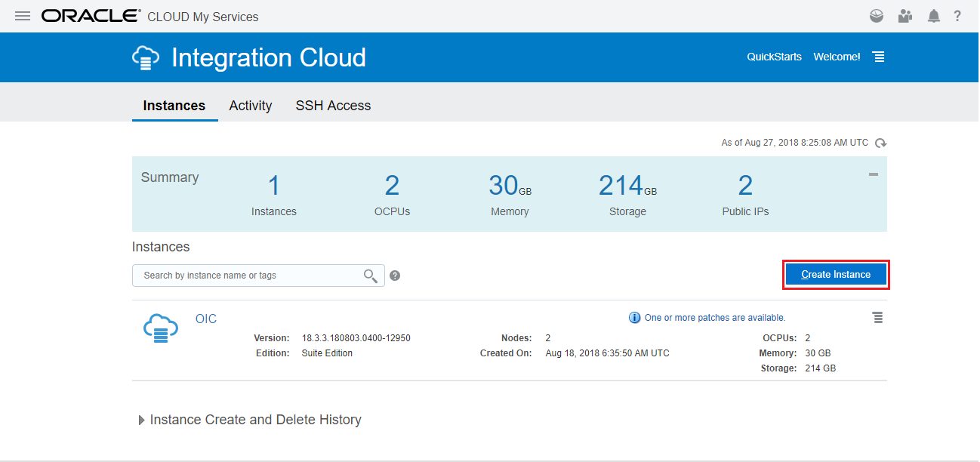The height and width of the screenshot is (462, 980).
Task: Click the dashboard icon in top bar
Action: pyautogui.click(x=876, y=16)
